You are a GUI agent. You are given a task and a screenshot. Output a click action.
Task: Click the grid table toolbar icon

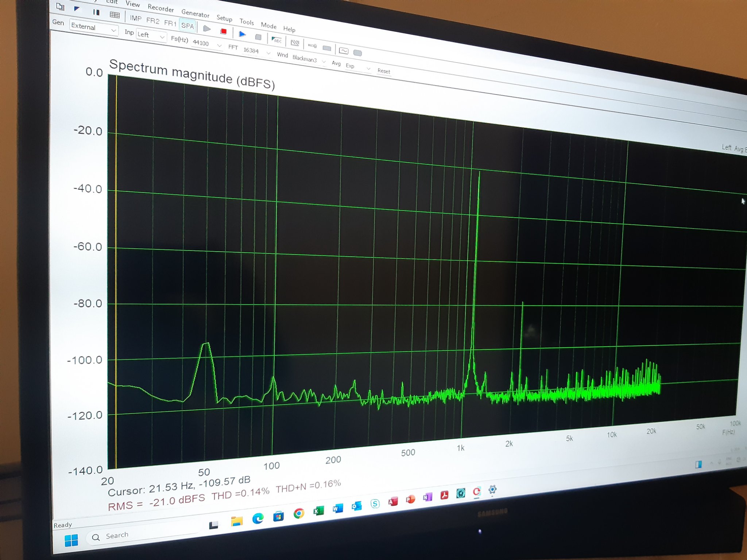[x=115, y=15]
